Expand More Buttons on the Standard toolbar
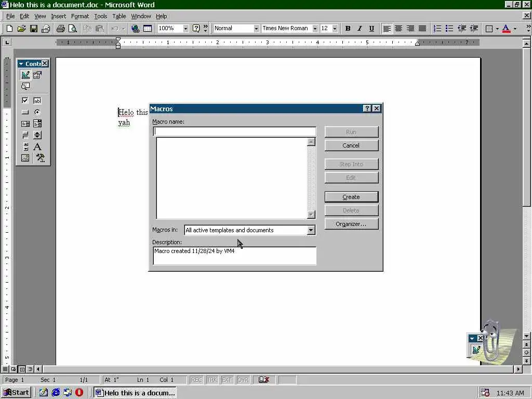532x399 pixels. [205, 29]
